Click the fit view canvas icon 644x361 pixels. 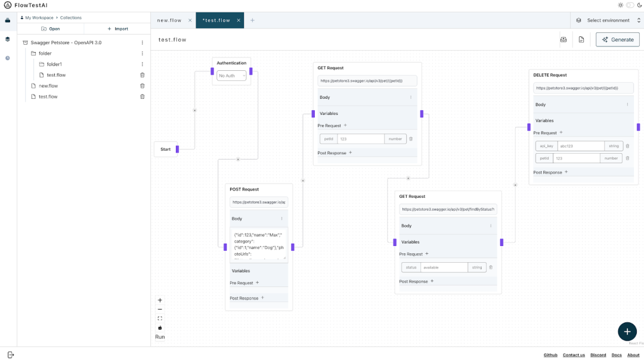pos(160,318)
